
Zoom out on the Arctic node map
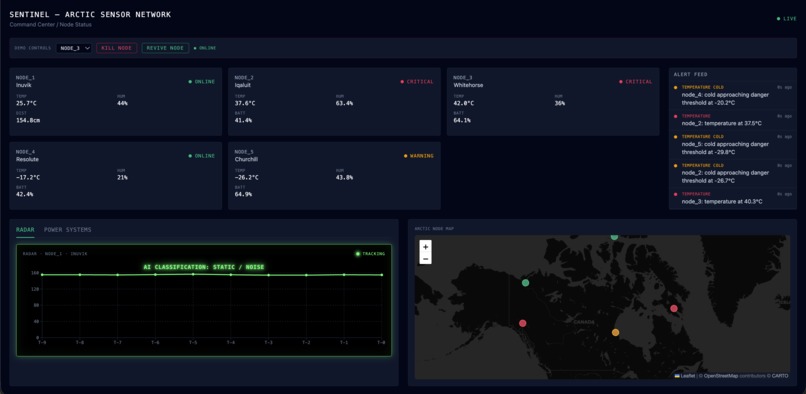426,258
